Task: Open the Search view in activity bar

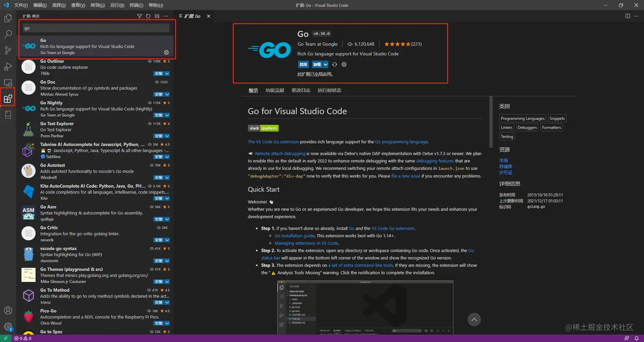Action: pos(8,35)
